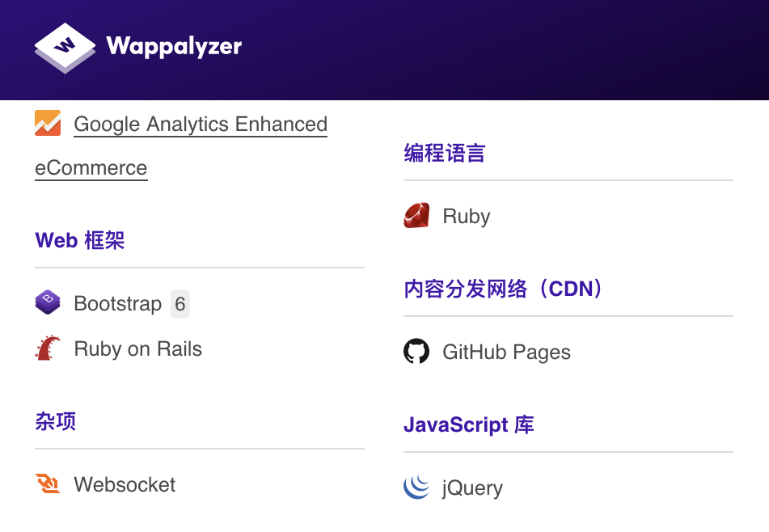Click the Wappalyzer brand name text
The width and height of the screenshot is (769, 532).
[x=174, y=47]
